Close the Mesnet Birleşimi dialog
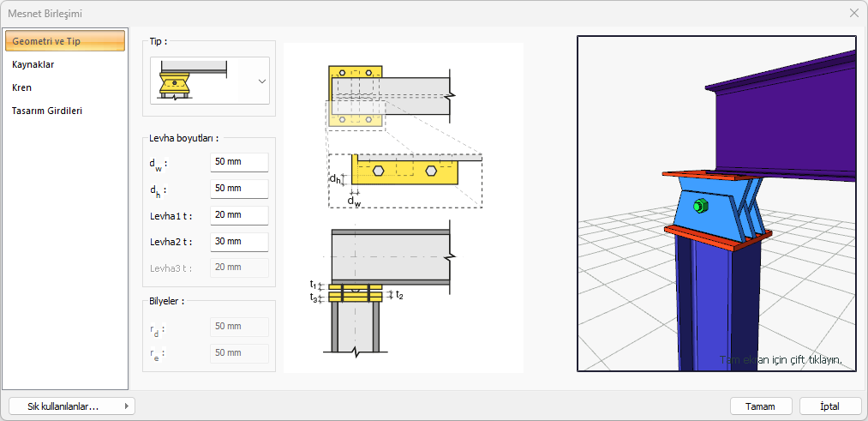868x421 pixels. point(853,14)
